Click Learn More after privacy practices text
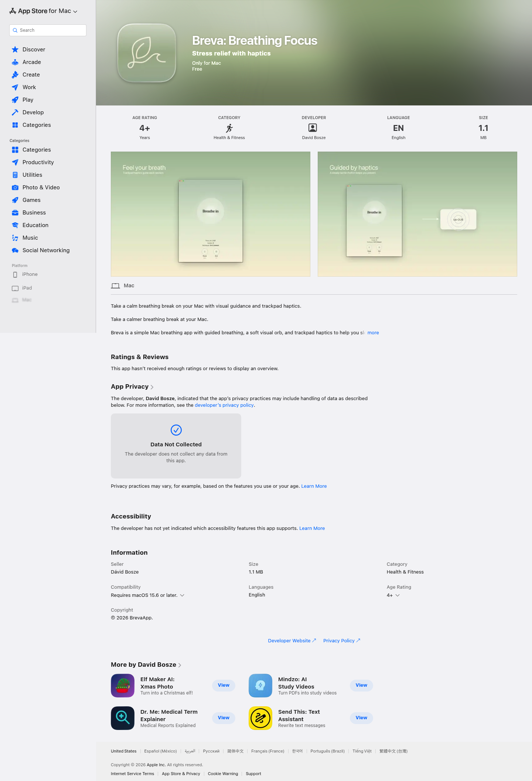 [x=314, y=486]
